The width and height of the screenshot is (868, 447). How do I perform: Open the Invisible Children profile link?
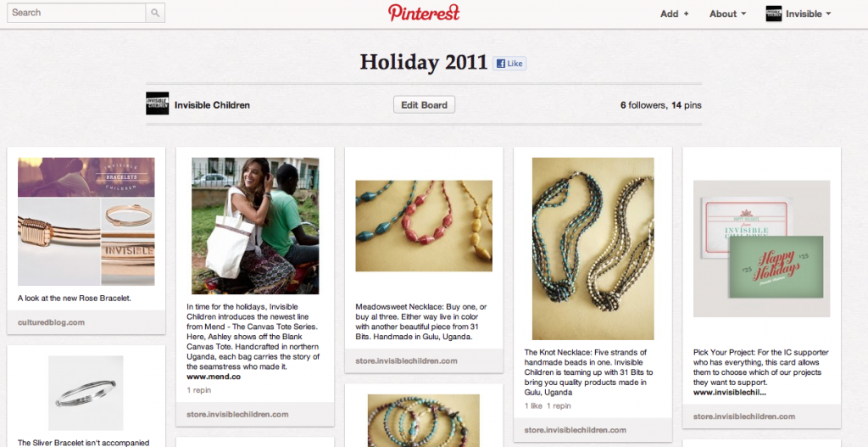click(212, 104)
